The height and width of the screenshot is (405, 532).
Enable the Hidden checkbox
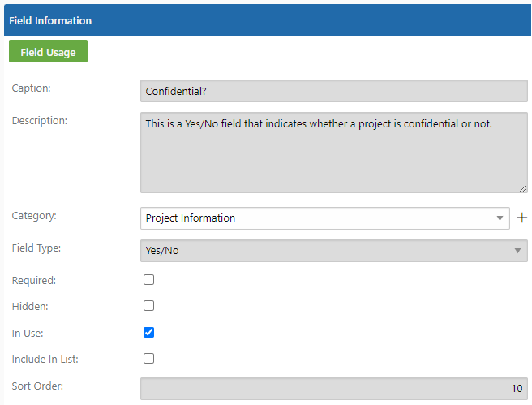[148, 306]
